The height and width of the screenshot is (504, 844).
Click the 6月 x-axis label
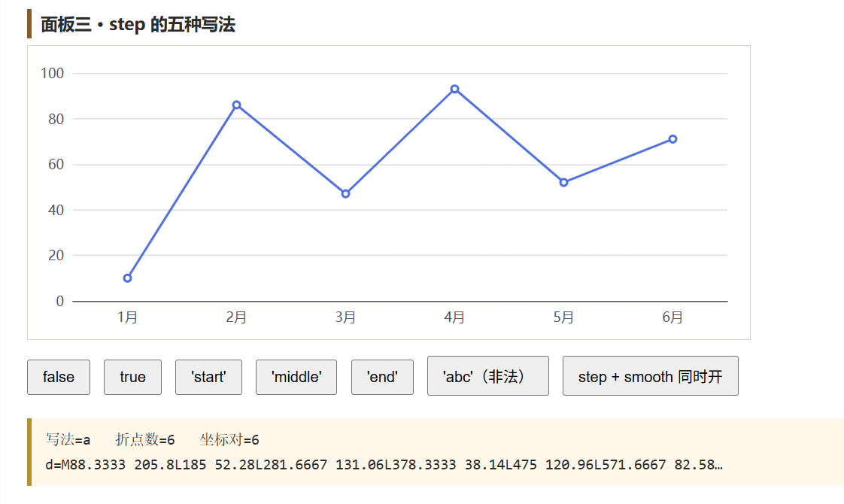click(x=672, y=317)
